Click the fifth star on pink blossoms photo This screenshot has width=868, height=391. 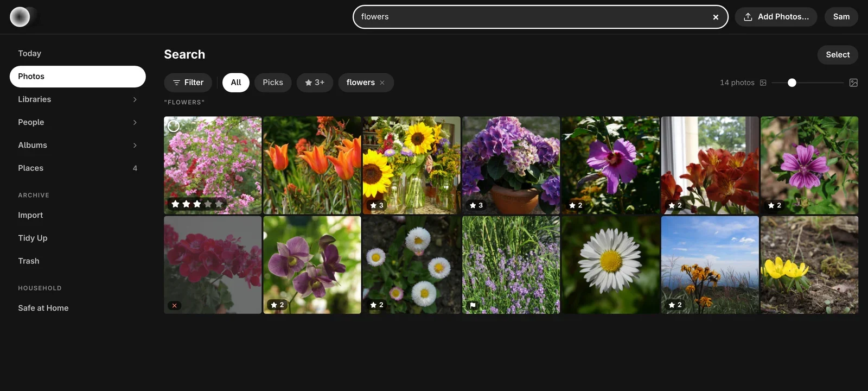point(219,204)
